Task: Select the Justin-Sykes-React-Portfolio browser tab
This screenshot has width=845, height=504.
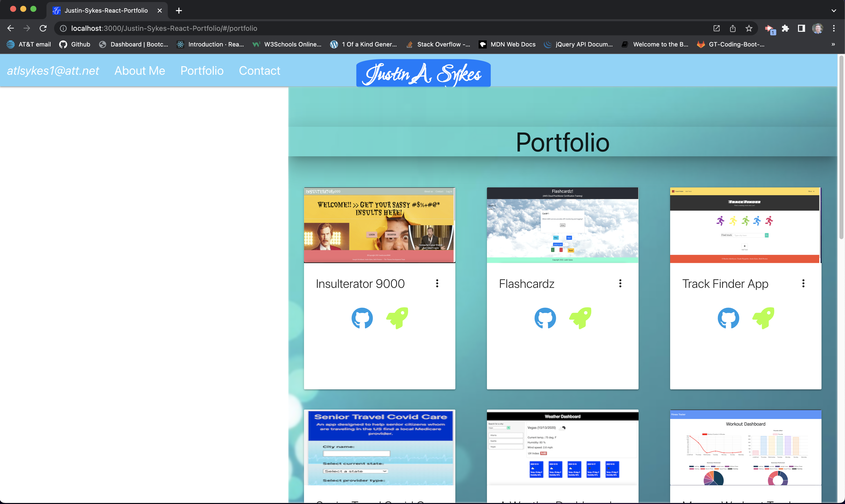Action: (x=106, y=10)
